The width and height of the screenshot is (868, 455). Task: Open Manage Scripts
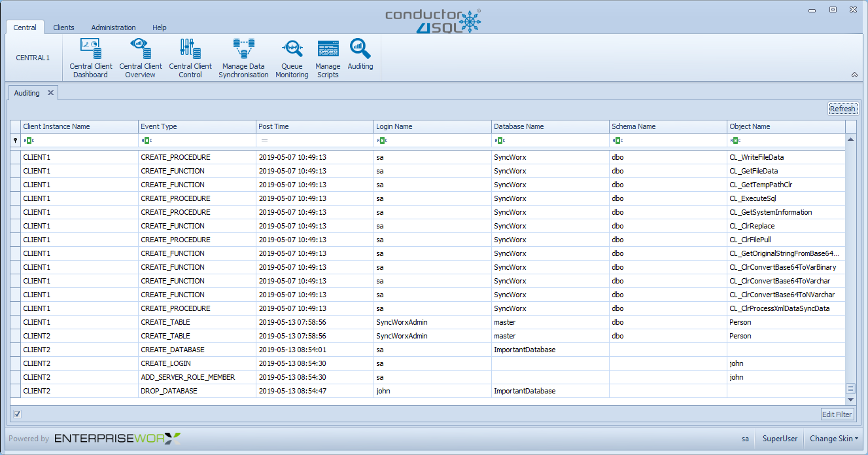328,58
